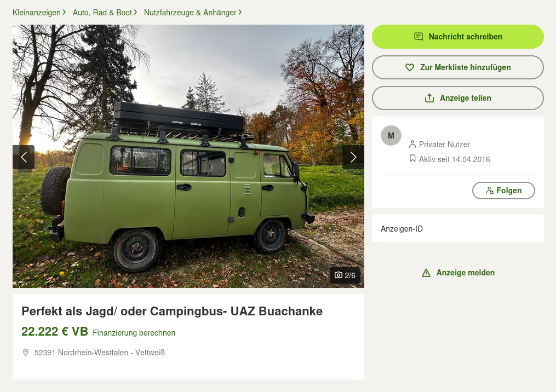This screenshot has height=392, width=556.
Task: Click the location pin icon beside 52391
Action: [26, 353]
